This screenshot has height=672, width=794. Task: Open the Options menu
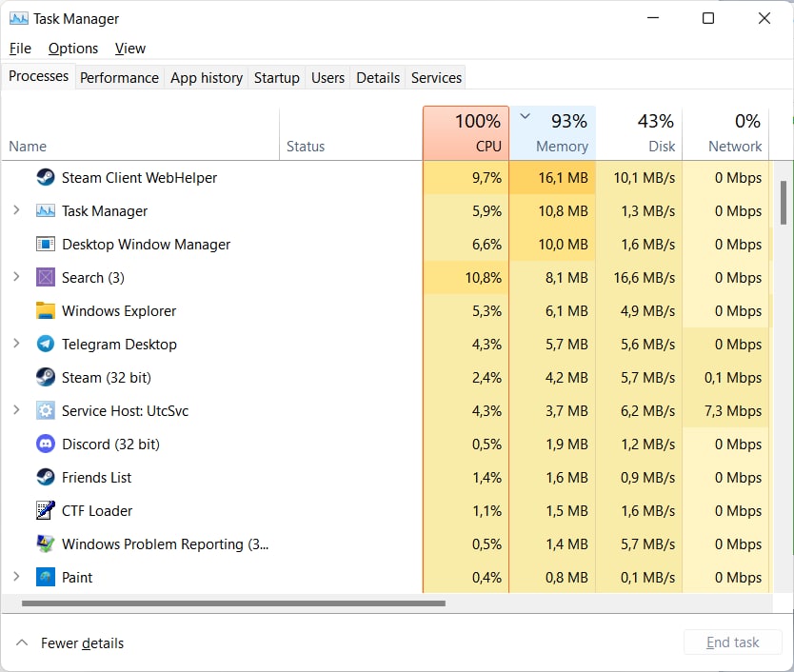pos(73,49)
